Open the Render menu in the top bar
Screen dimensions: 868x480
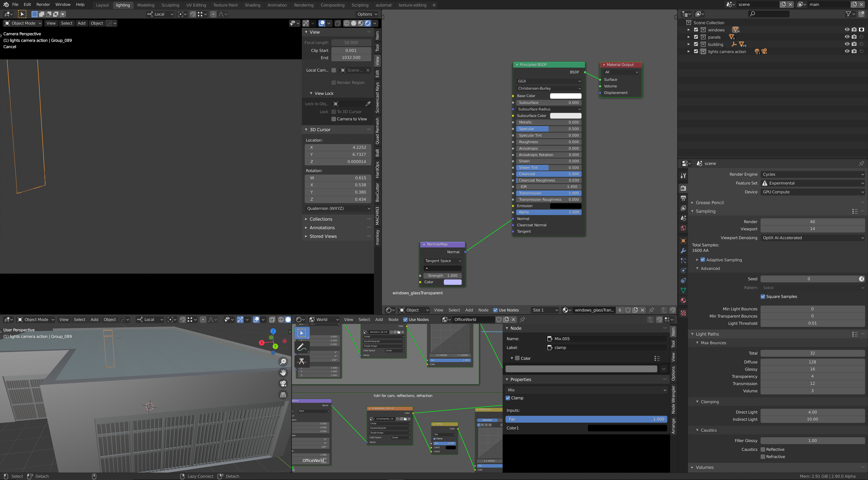(43, 4)
